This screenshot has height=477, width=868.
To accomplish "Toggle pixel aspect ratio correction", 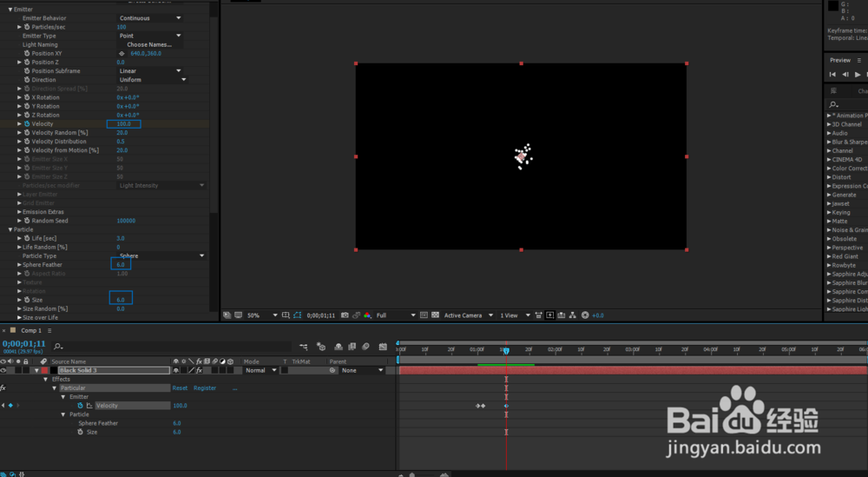I will (538, 315).
